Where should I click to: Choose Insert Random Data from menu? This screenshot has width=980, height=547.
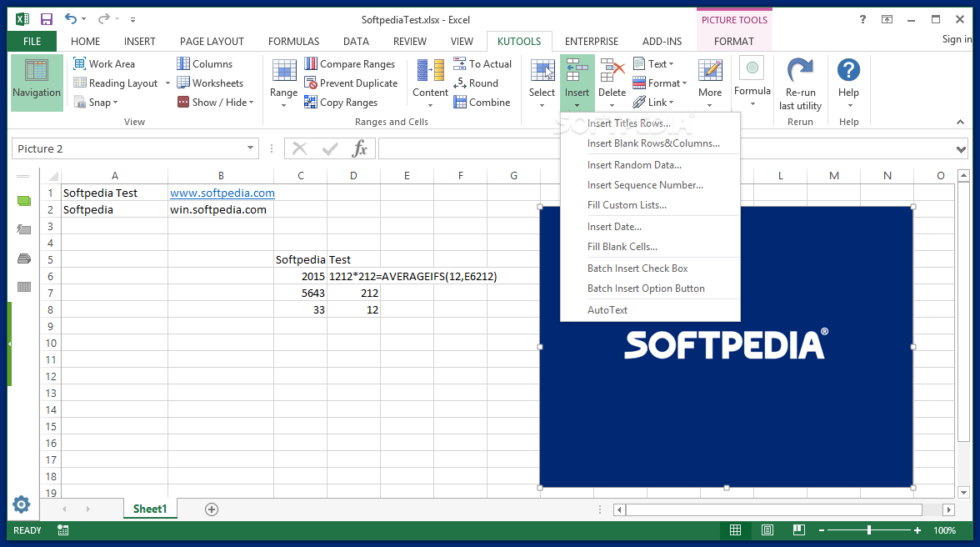(x=650, y=165)
